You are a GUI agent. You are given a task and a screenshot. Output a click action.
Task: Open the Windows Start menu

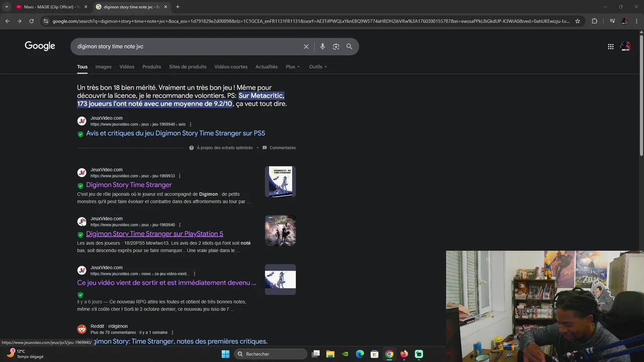pos(225,354)
